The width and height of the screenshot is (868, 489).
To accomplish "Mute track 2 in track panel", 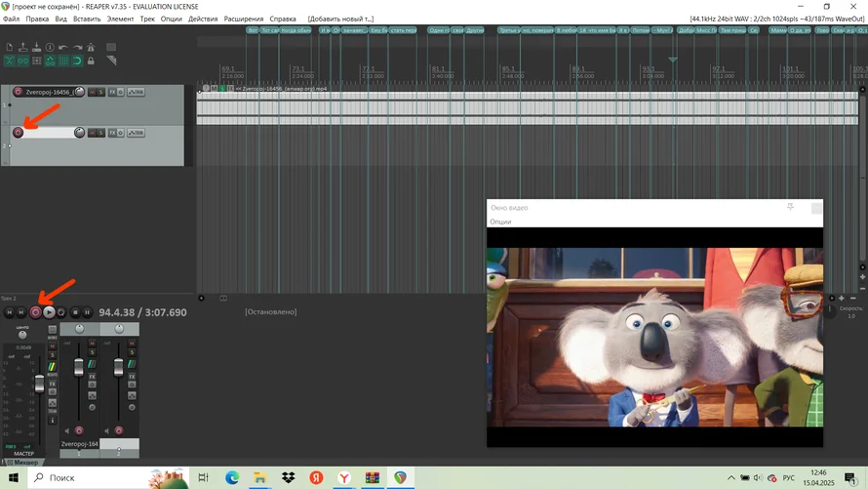I will coord(92,133).
